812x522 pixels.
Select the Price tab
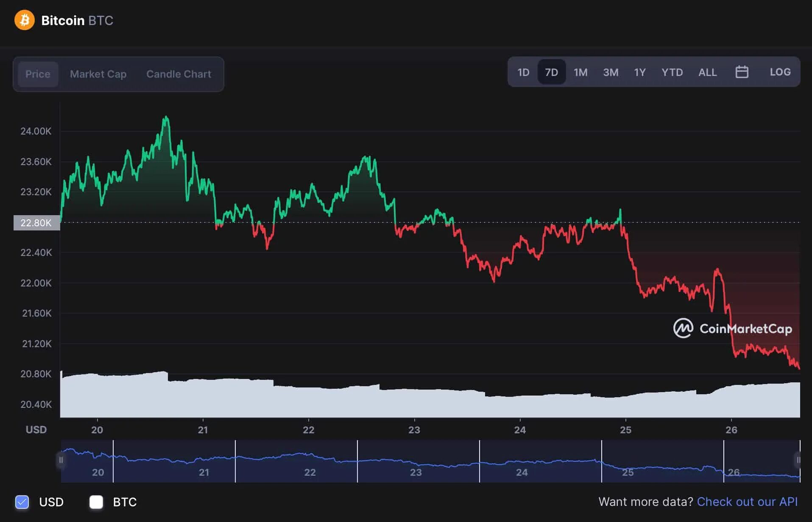(x=37, y=74)
